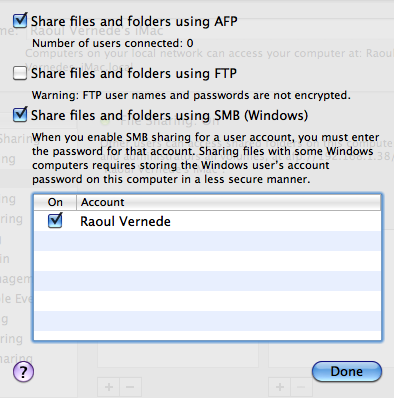Click the 'Share files and folders using AFP' label

(134, 22)
